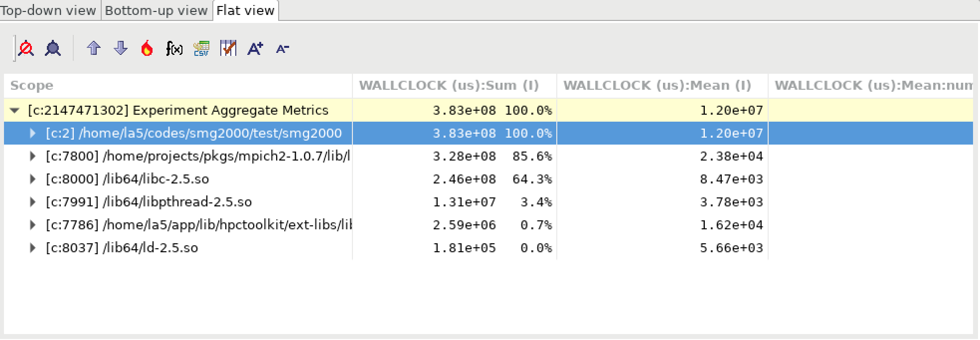This screenshot has width=980, height=340.
Task: Select the zoom-in up arrow icon
Action: (x=93, y=48)
